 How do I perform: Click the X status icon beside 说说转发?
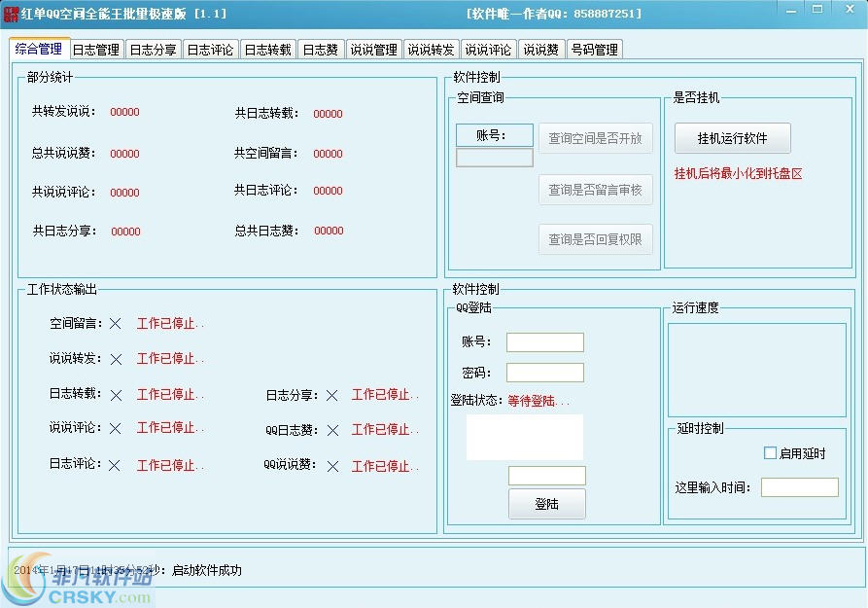point(116,360)
